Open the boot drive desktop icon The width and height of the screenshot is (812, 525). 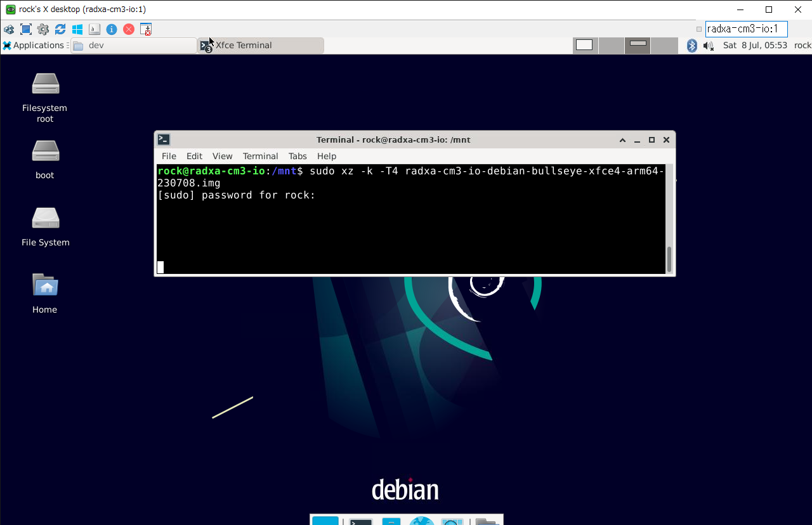pyautogui.click(x=45, y=159)
